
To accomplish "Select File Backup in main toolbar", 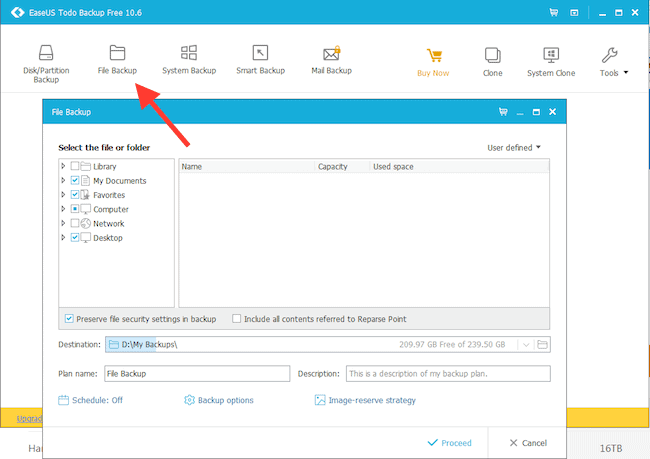I will pyautogui.click(x=117, y=59).
